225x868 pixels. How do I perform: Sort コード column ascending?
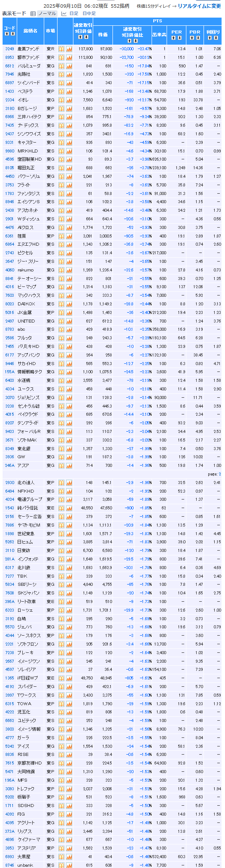pos(7,34)
